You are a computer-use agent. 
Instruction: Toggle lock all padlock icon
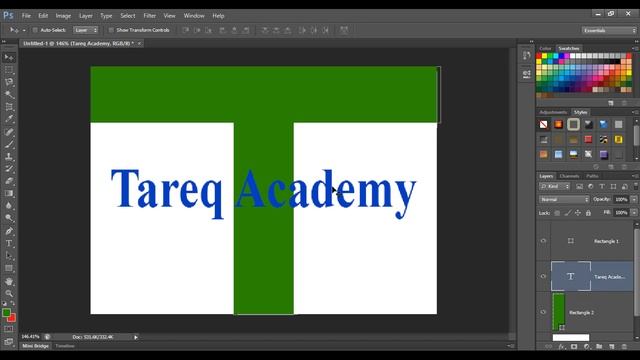pos(588,213)
